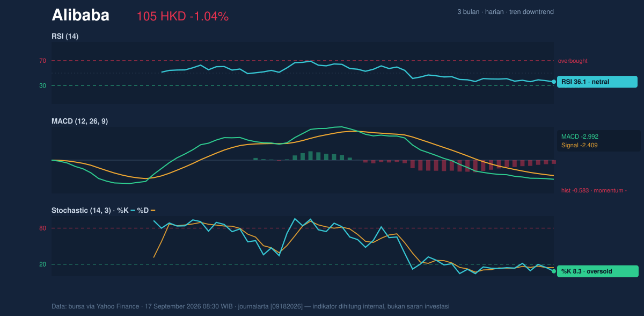Click the RSI line end-point dot
Image resolution: width=644 pixels, height=316 pixels.
tap(554, 82)
